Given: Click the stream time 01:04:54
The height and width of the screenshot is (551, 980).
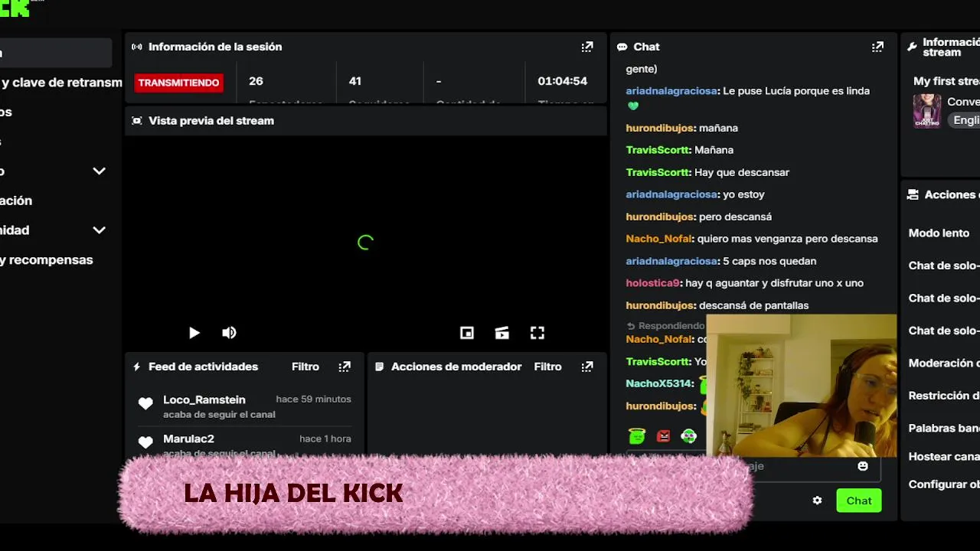Looking at the screenshot, I should point(562,81).
